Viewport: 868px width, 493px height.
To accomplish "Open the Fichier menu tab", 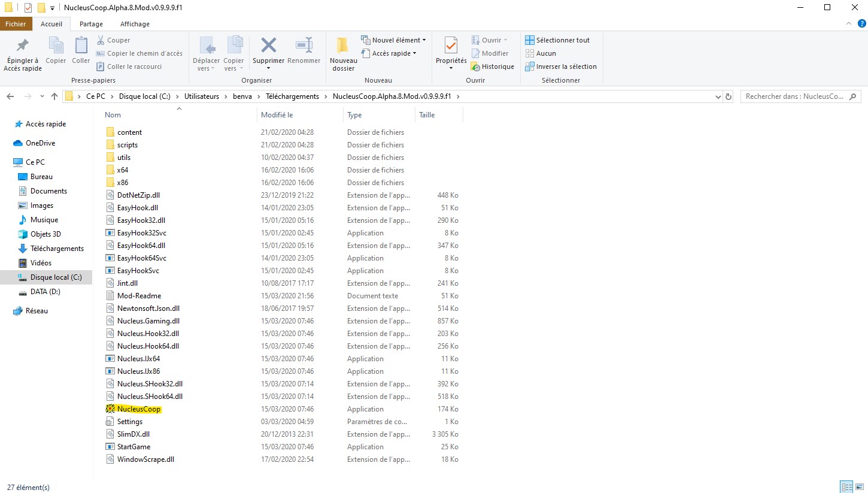I will 16,24.
